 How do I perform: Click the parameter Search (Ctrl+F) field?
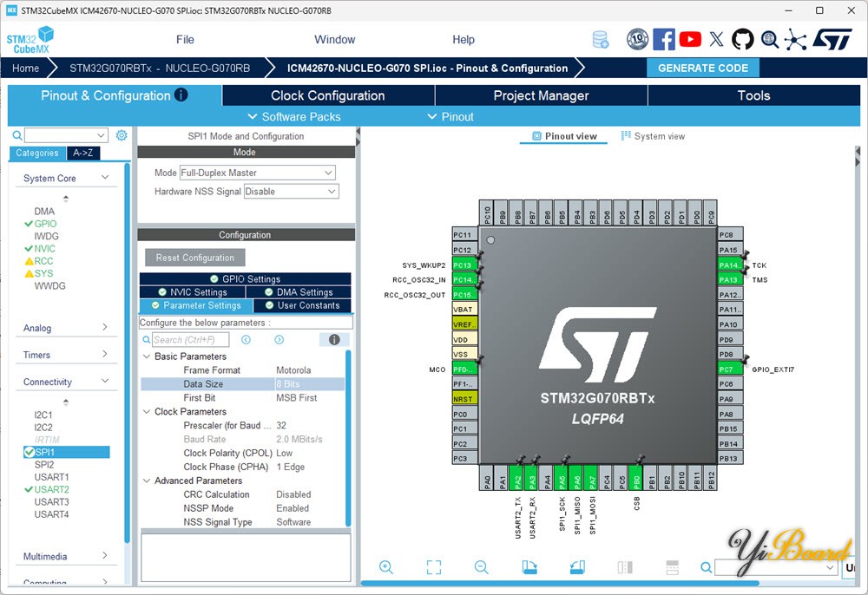point(190,339)
